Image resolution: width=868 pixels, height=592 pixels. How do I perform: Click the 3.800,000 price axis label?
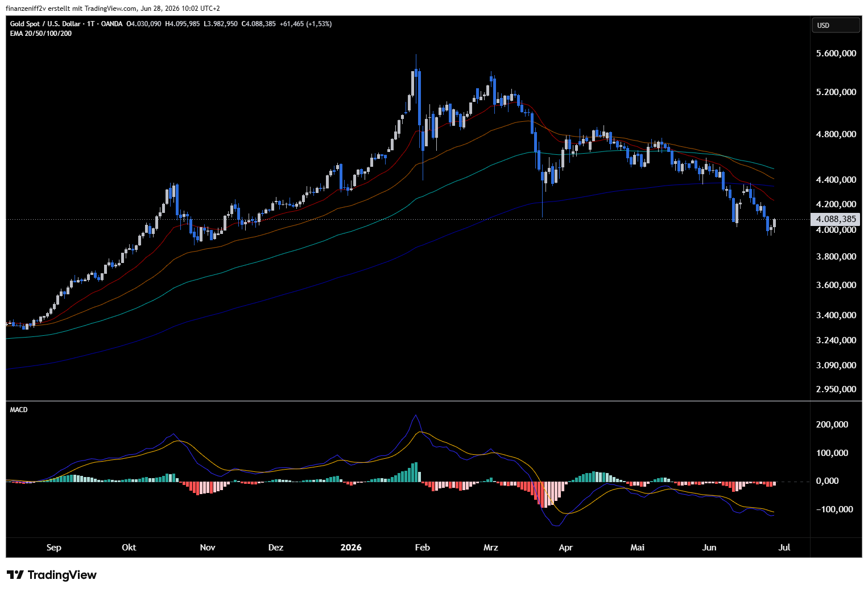pyautogui.click(x=836, y=257)
